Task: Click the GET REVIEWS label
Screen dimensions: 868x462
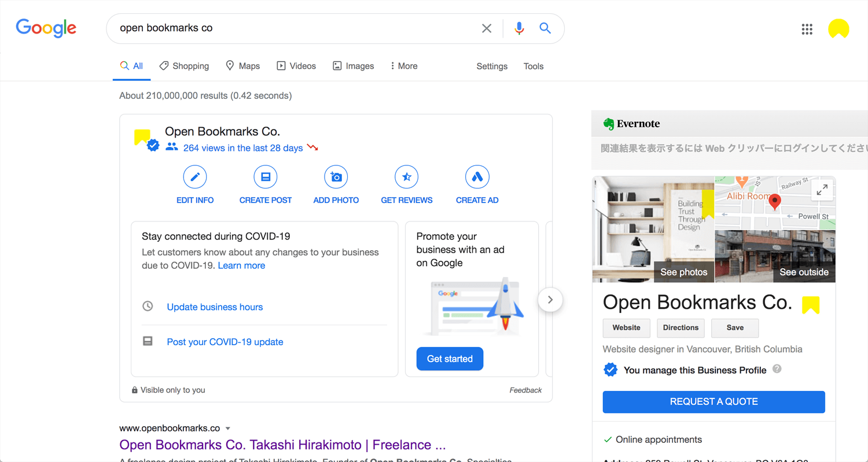Action: point(407,200)
